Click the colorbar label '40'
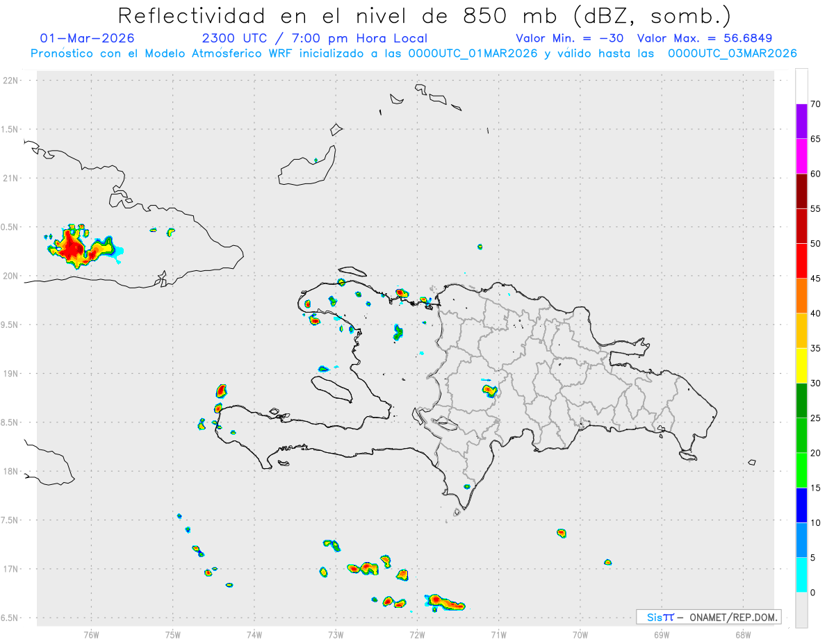834x644 pixels. [x=816, y=313]
